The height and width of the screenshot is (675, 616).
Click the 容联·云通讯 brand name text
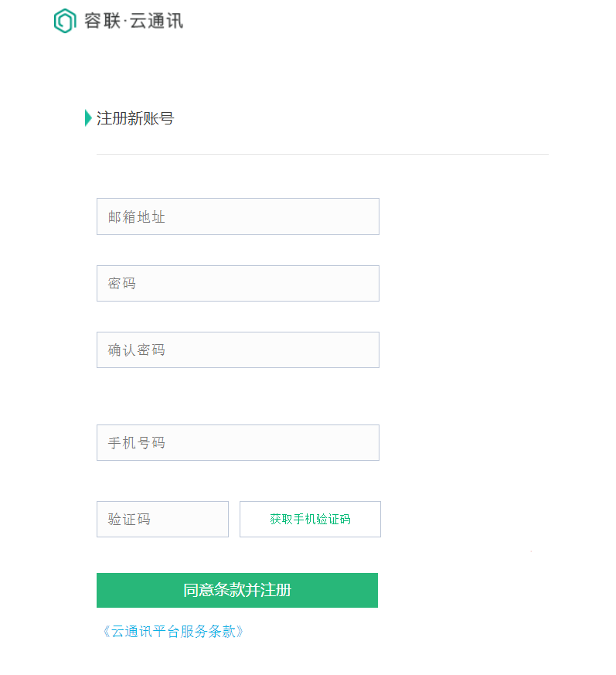point(133,21)
